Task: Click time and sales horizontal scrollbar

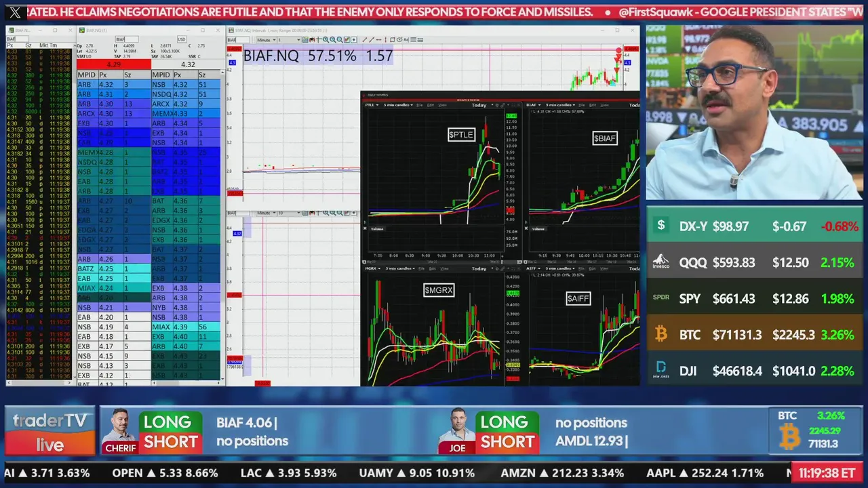Action: (39, 384)
